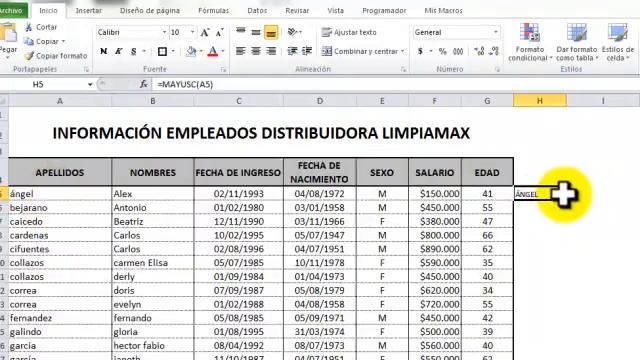Open the Mis Macros tab
Viewport: 640px width, 360px height.
443,11
